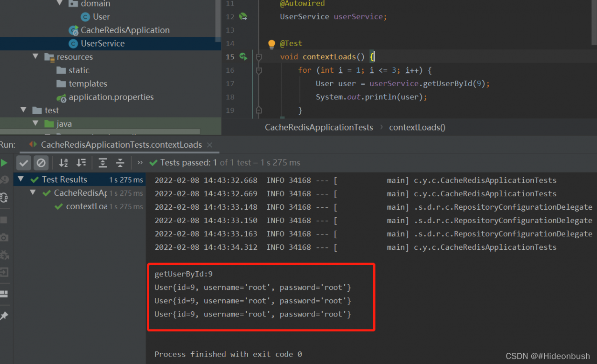Image resolution: width=597 pixels, height=364 pixels.
Task: Click gutter bean icon on userService line
Action: pos(243,17)
